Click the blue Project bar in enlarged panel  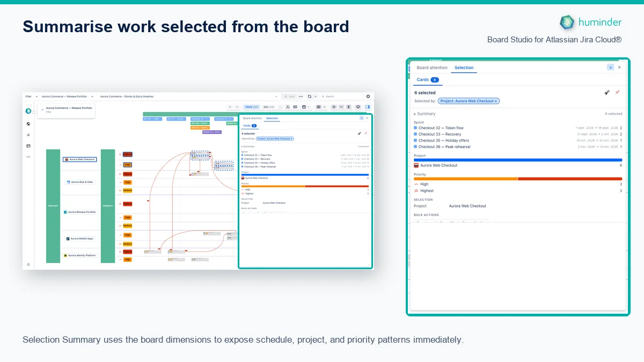click(x=518, y=160)
